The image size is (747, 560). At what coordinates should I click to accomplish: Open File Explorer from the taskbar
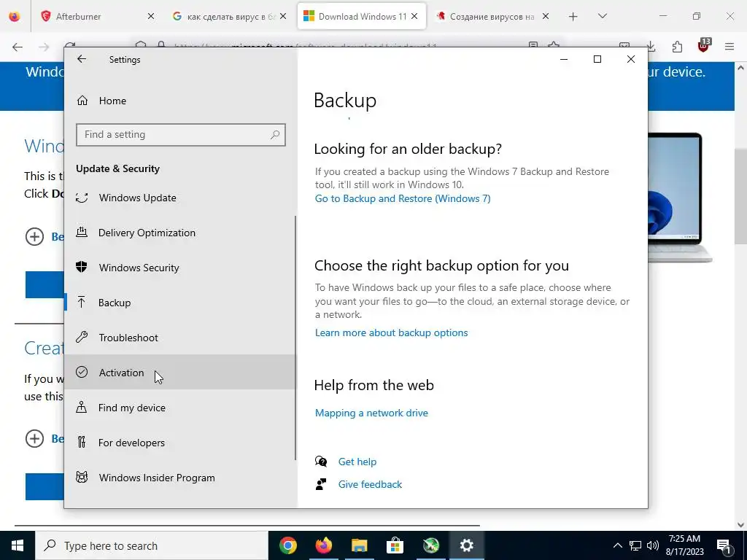tap(360, 545)
